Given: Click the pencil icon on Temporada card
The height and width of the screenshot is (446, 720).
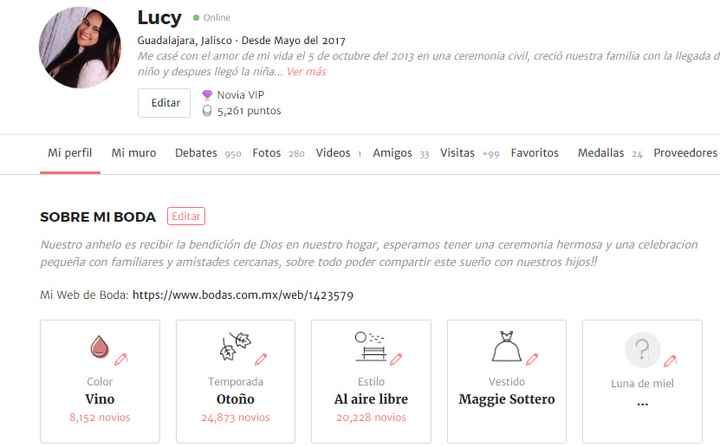Looking at the screenshot, I should point(261,359).
